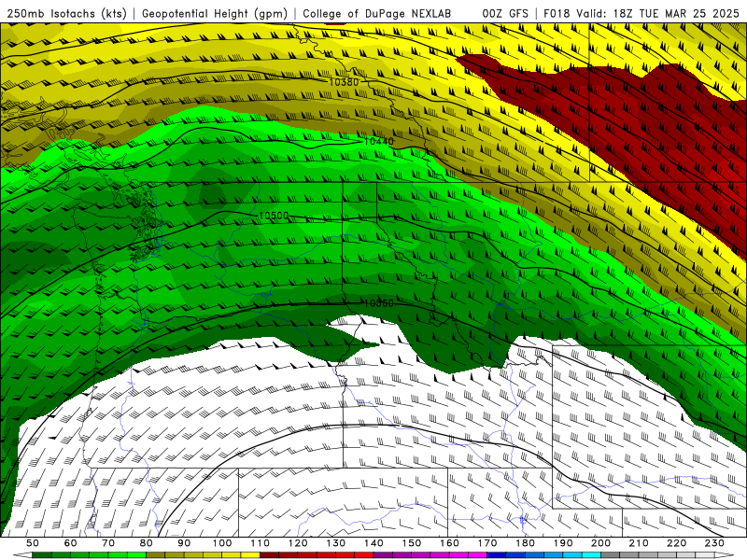Click the 160 value on the color scale
Image resolution: width=747 pixels, height=560 pixels.
(449, 543)
